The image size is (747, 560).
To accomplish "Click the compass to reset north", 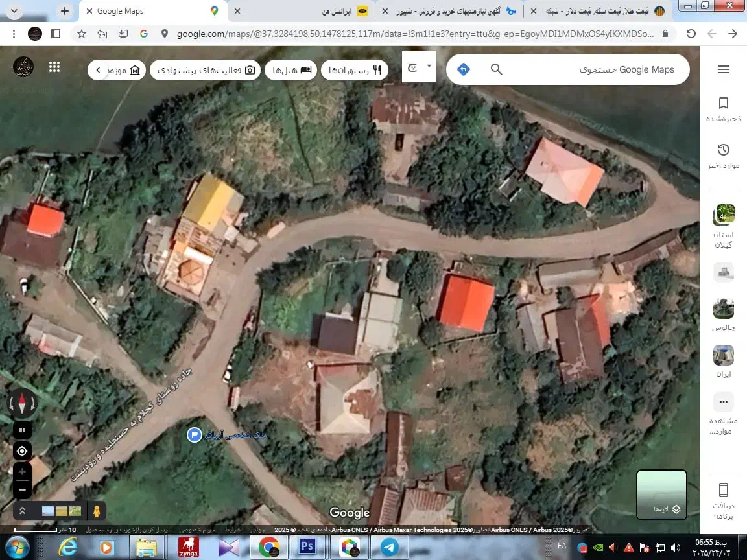I will 22,403.
